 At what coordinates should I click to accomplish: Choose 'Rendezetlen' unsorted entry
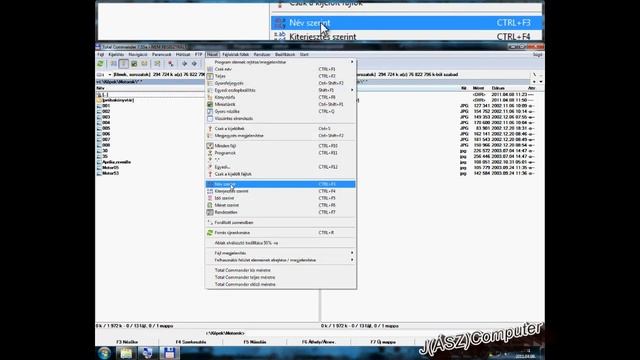click(x=280, y=212)
